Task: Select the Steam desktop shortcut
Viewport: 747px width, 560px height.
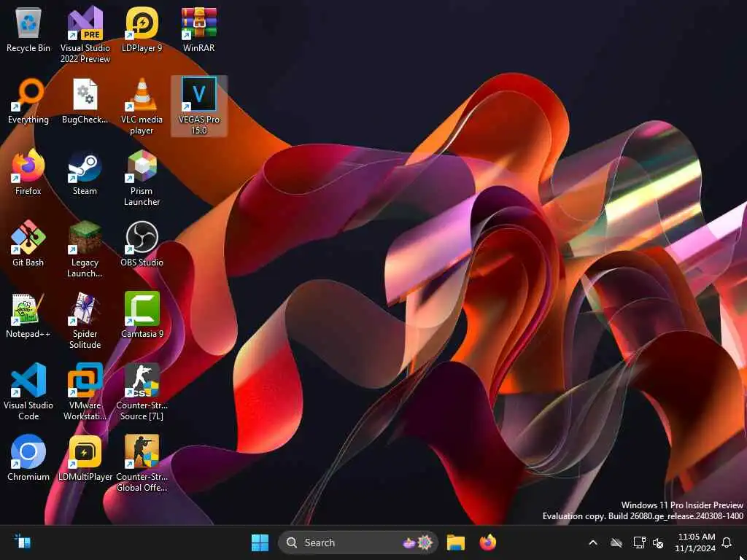Action: pos(85,172)
